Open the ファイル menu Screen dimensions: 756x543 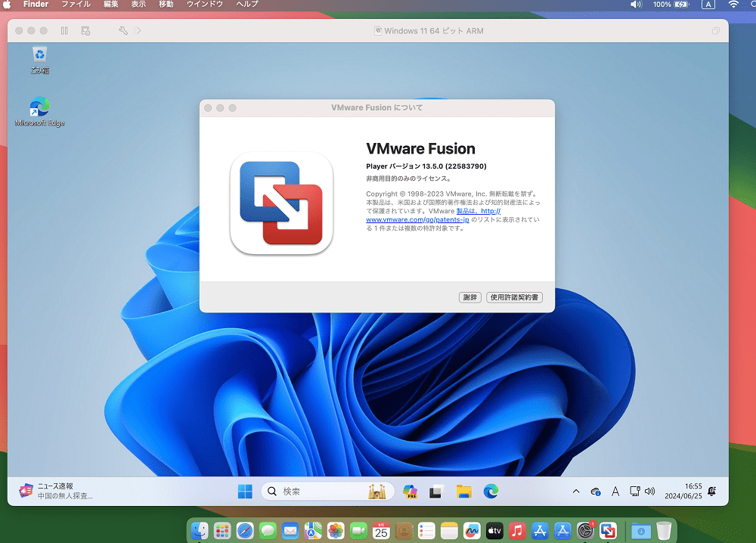click(x=76, y=5)
